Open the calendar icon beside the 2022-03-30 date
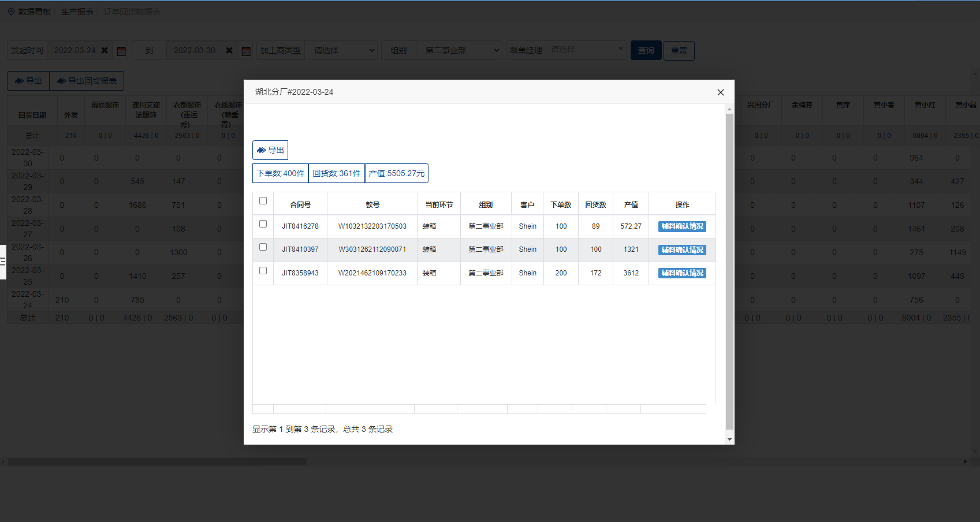This screenshot has height=522, width=980. point(246,51)
